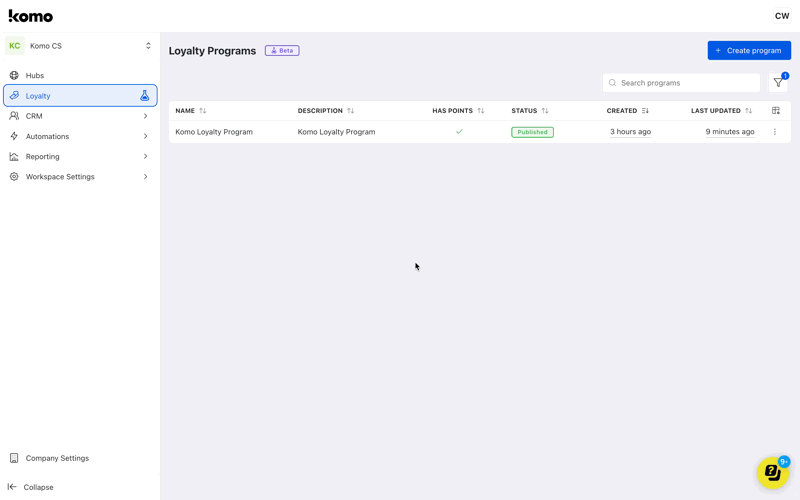Expand the Reporting submenu
This screenshot has width=800, height=500.
tap(80, 156)
